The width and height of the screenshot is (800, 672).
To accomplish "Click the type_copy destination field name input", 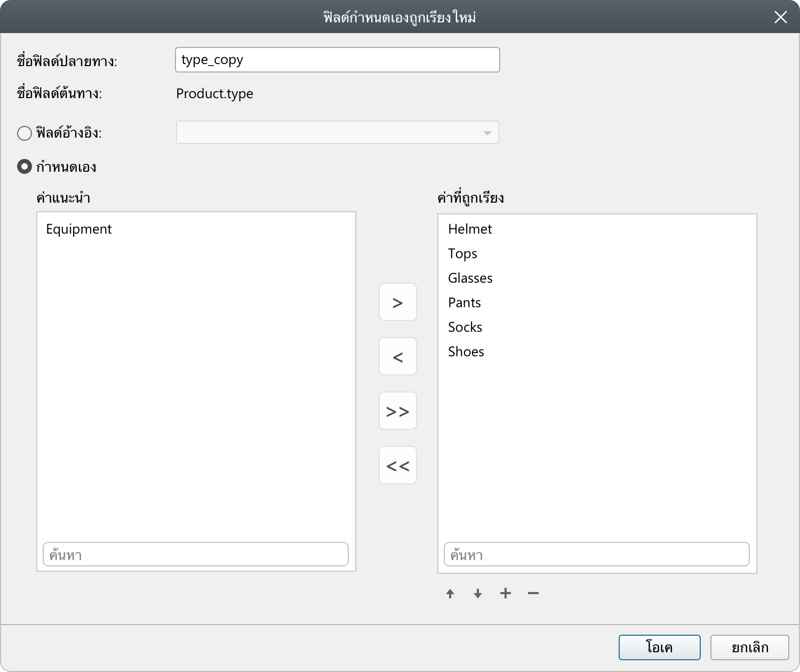I will click(x=337, y=60).
